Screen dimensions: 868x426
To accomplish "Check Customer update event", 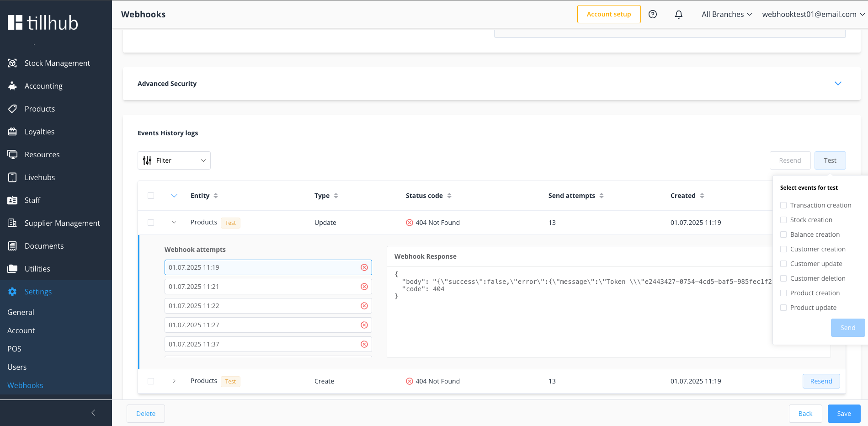I will pos(783,264).
